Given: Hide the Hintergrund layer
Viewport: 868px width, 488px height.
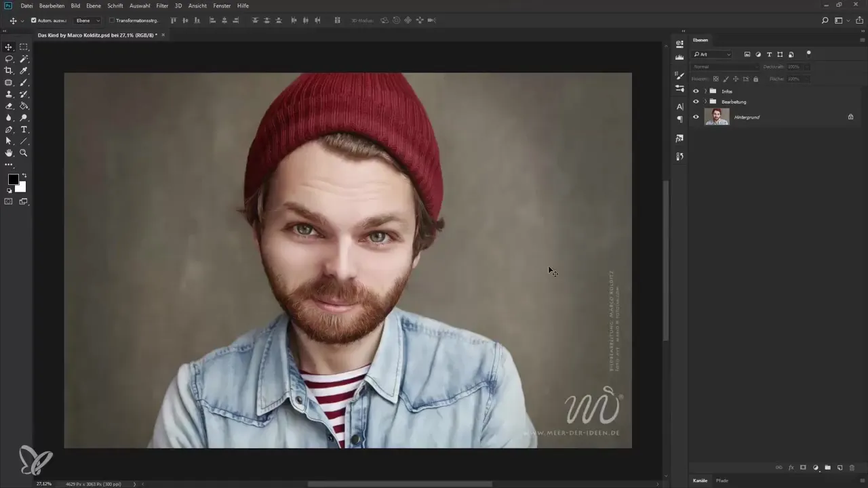Looking at the screenshot, I should (x=695, y=117).
